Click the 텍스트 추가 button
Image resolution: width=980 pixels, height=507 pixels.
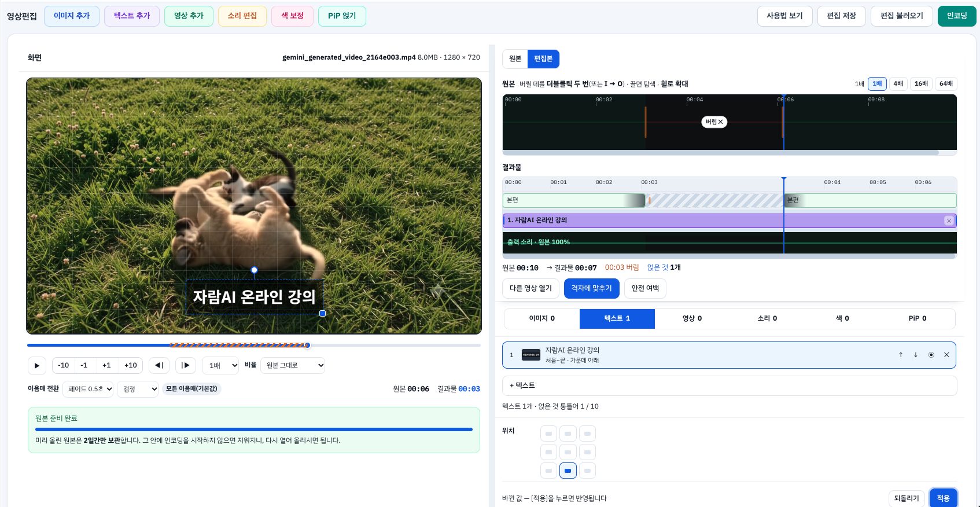tap(132, 16)
